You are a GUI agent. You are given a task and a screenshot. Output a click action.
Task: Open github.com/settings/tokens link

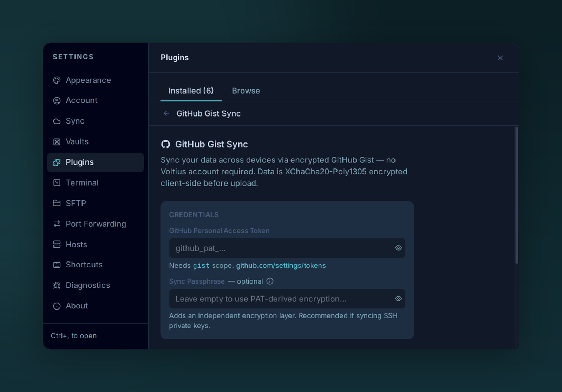click(281, 266)
